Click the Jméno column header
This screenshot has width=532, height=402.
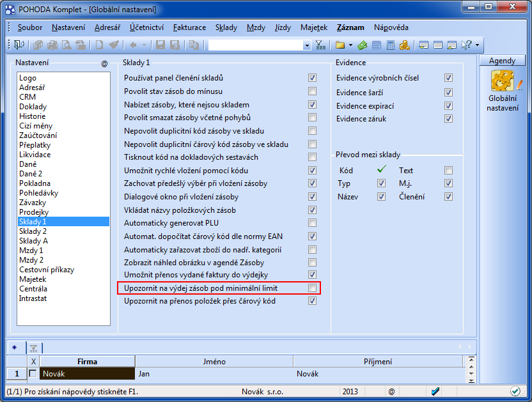pos(214,362)
